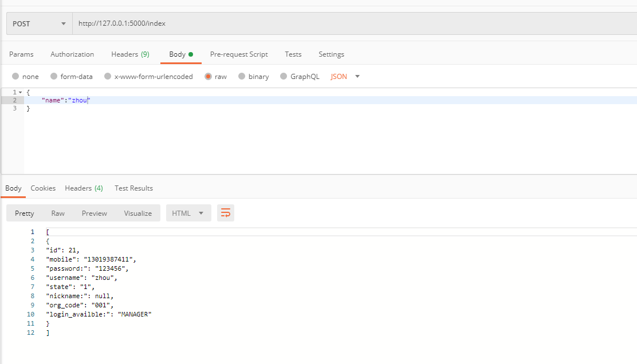Switch response view to Raw
The width and height of the screenshot is (637, 364).
coord(58,213)
